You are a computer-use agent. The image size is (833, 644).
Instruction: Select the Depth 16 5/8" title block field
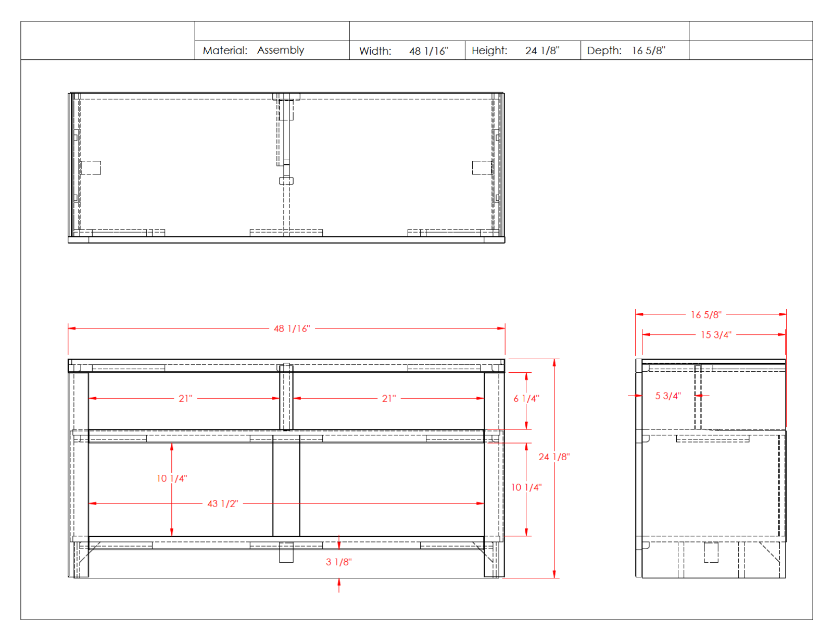[635, 50]
